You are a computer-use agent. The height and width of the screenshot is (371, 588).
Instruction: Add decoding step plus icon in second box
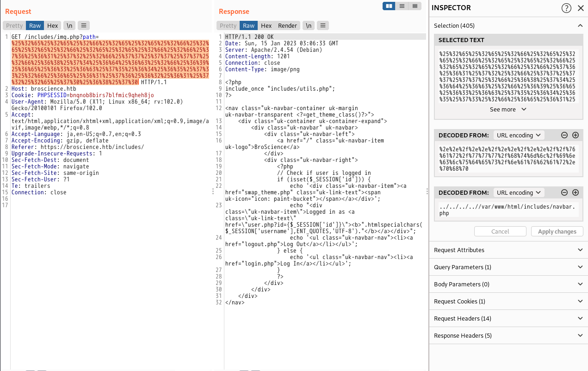coord(576,192)
